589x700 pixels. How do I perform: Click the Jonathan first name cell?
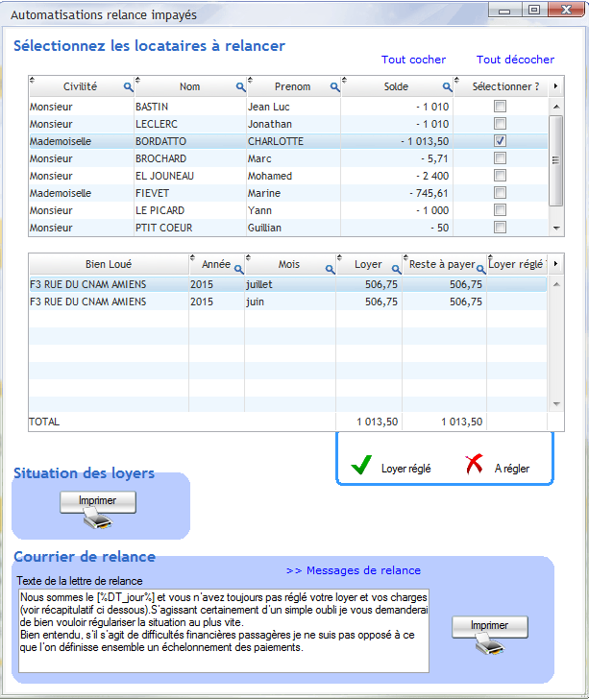pos(270,124)
